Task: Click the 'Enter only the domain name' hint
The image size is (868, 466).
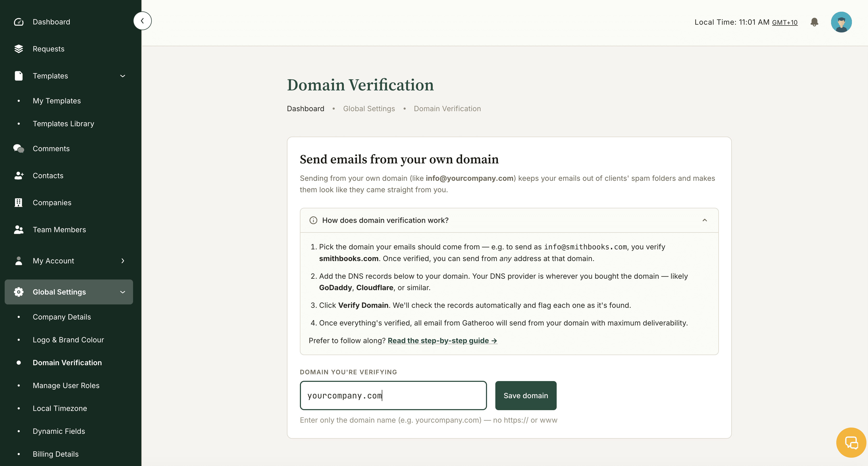Action: click(429, 420)
